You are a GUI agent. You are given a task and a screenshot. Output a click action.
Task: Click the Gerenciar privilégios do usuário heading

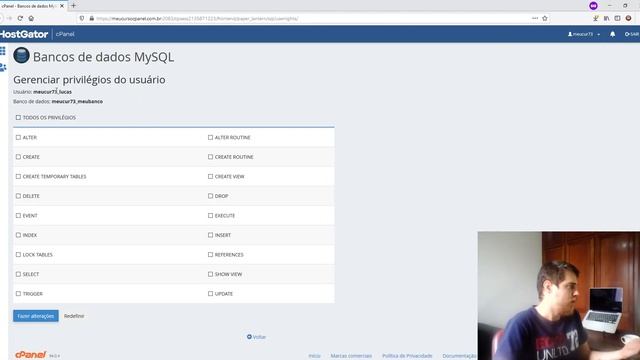tap(89, 80)
